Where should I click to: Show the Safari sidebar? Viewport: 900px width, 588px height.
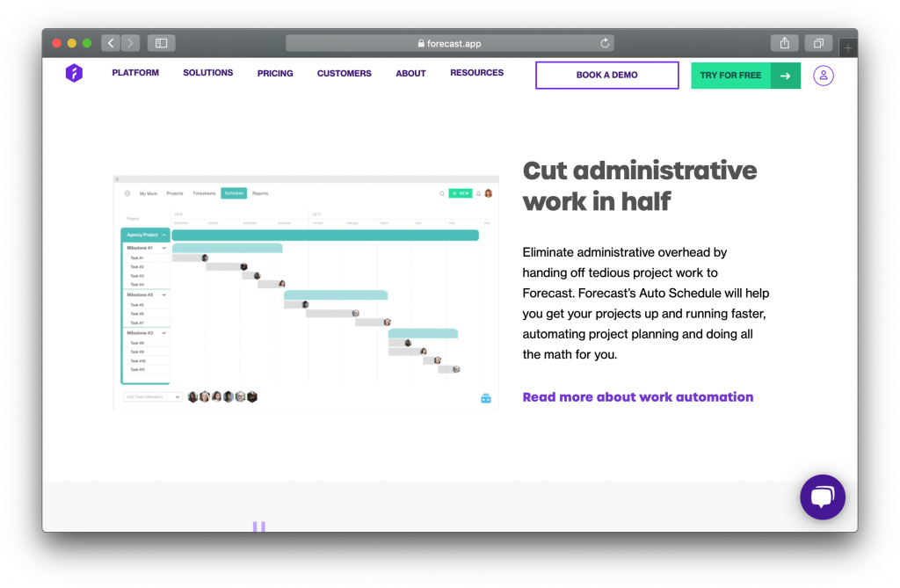click(162, 43)
